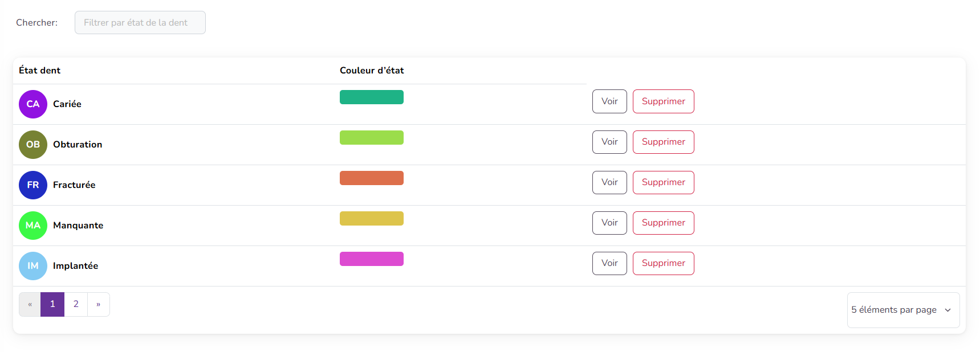Click the magenta Implantée color swatch
The width and height of the screenshot is (980, 352).
(371, 259)
